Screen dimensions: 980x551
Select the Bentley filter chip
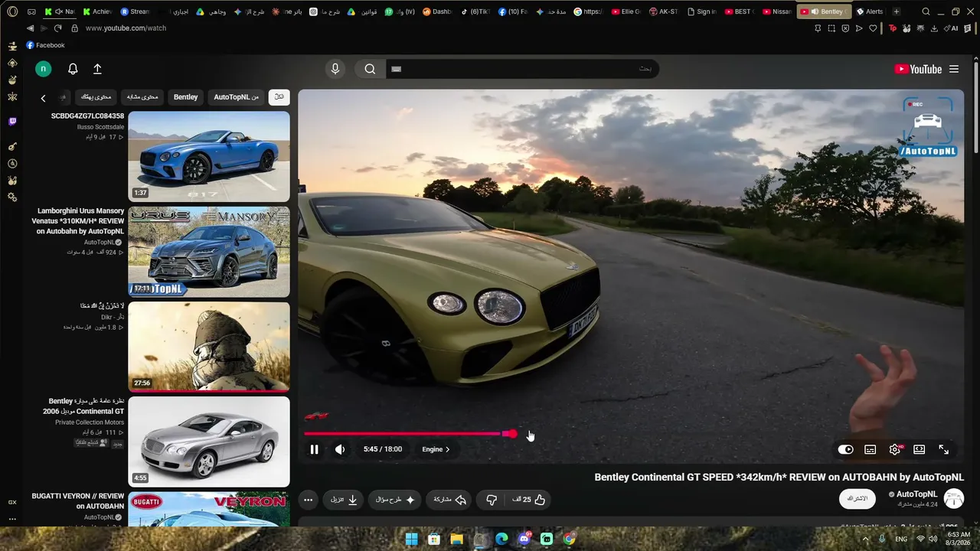(186, 97)
